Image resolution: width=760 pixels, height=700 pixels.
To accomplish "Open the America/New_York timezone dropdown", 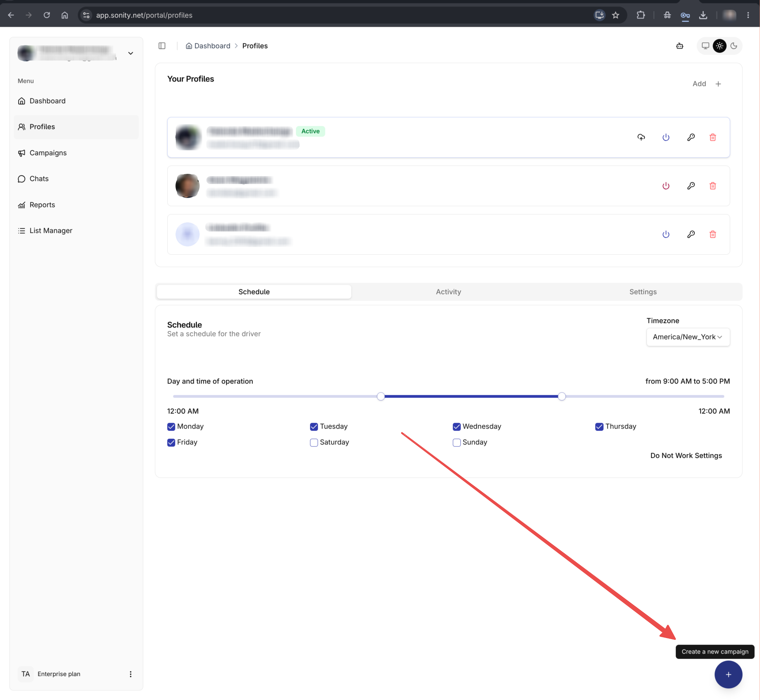I will click(x=688, y=337).
